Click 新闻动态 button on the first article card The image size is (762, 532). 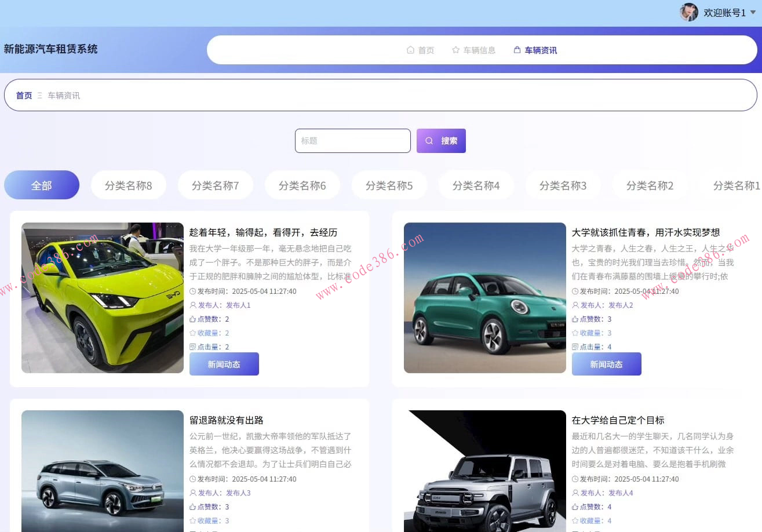(x=224, y=364)
